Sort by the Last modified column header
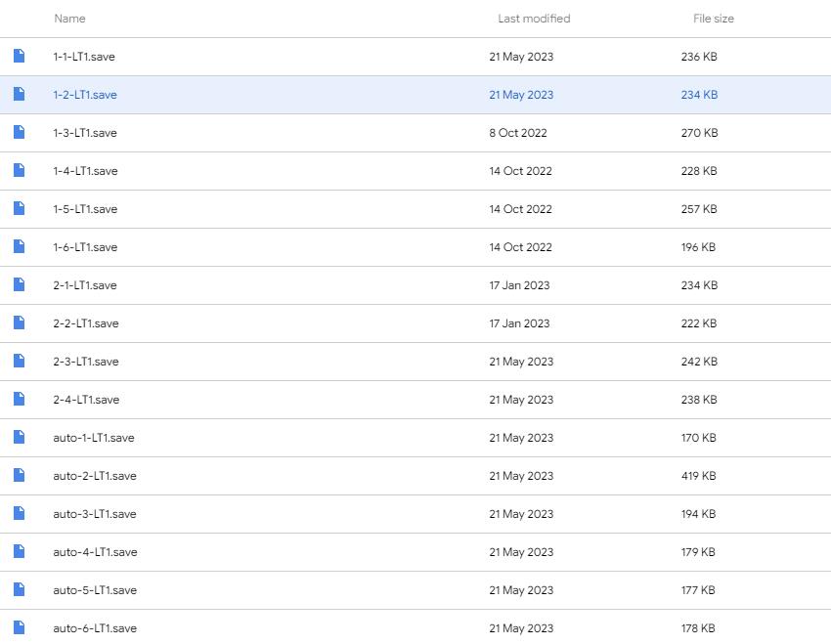The width and height of the screenshot is (831, 644). tap(534, 19)
